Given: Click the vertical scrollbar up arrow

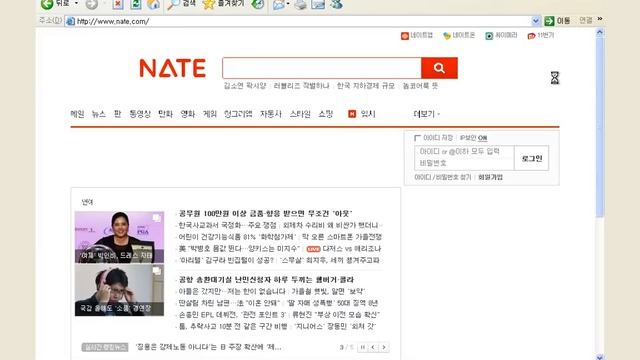Looking at the screenshot, I should 599,33.
